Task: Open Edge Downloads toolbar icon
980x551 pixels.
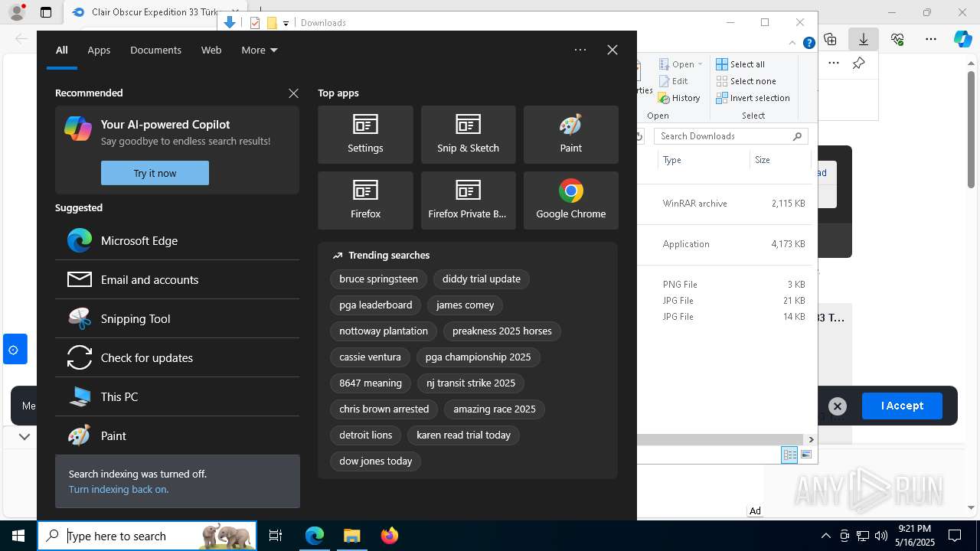Action: [863, 39]
